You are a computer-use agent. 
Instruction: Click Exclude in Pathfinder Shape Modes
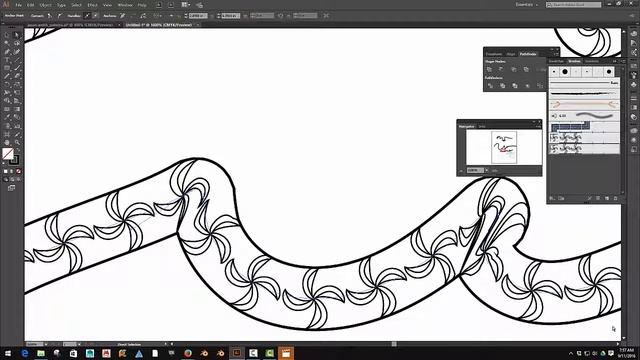[x=526, y=69]
